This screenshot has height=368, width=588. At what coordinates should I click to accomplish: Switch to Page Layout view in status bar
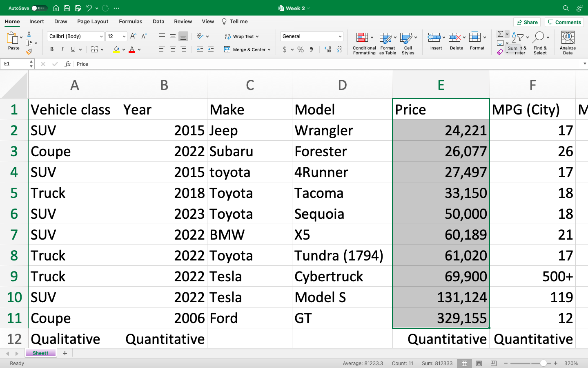point(478,363)
